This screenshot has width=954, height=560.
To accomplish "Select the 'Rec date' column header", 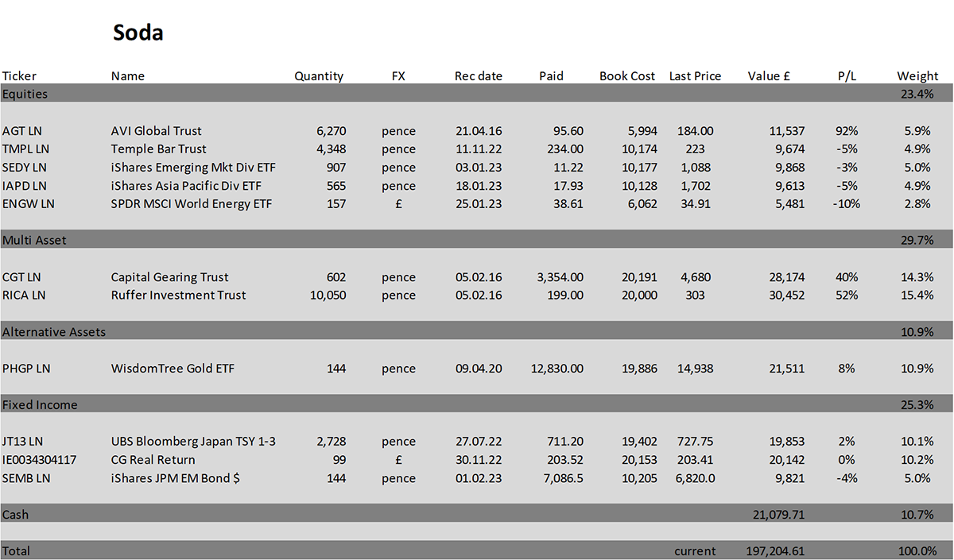I will click(479, 76).
